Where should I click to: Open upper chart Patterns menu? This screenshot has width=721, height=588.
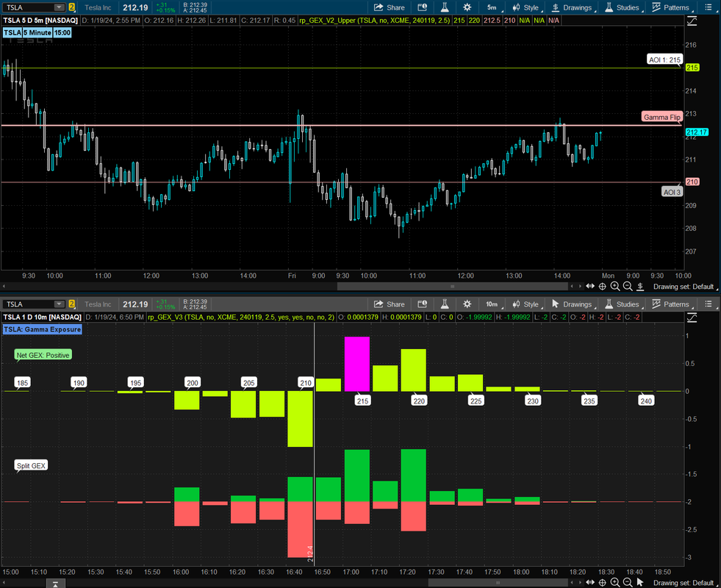coord(672,7)
